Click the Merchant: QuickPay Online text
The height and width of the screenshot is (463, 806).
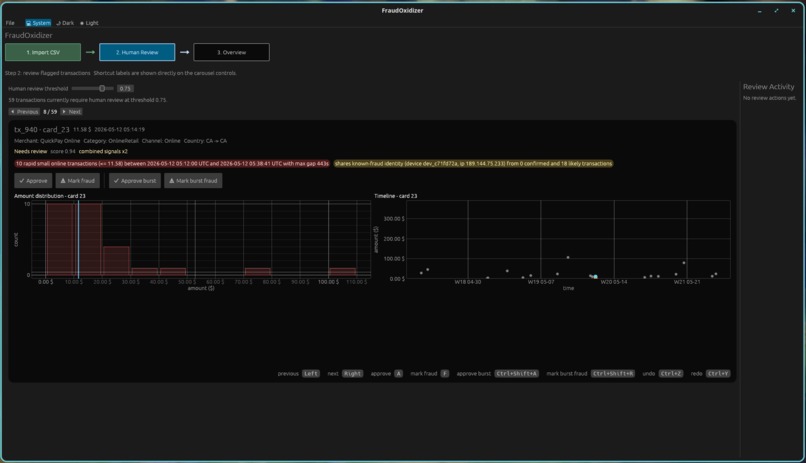(47, 141)
